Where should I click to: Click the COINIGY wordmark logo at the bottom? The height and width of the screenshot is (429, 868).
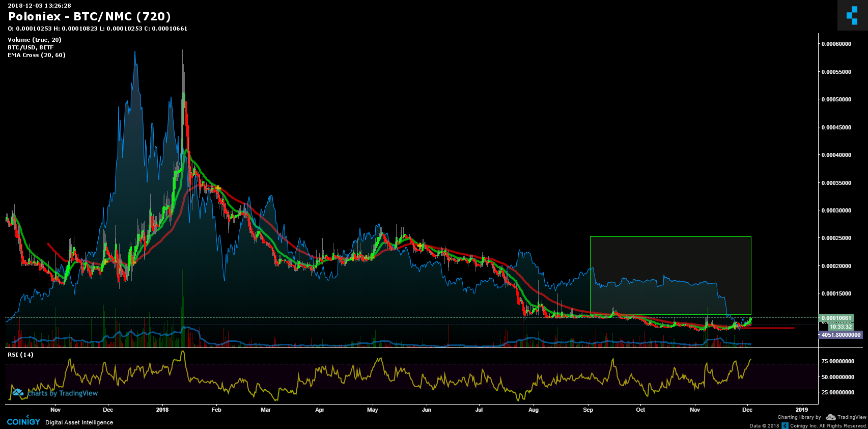(23, 422)
